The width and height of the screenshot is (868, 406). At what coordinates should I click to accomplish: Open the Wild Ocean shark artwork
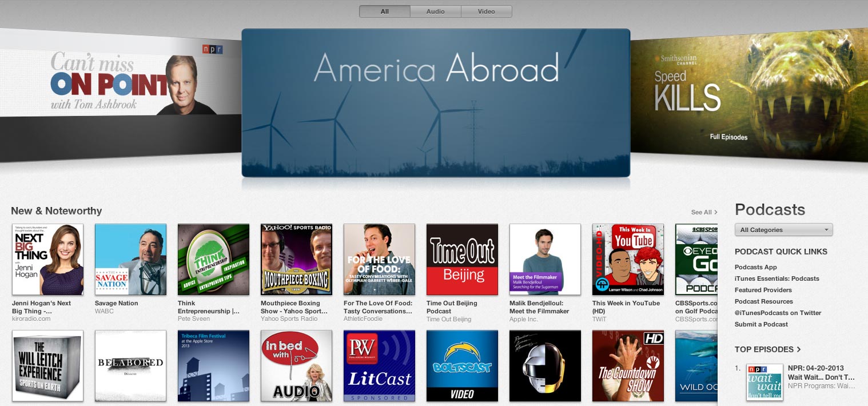[696, 366]
